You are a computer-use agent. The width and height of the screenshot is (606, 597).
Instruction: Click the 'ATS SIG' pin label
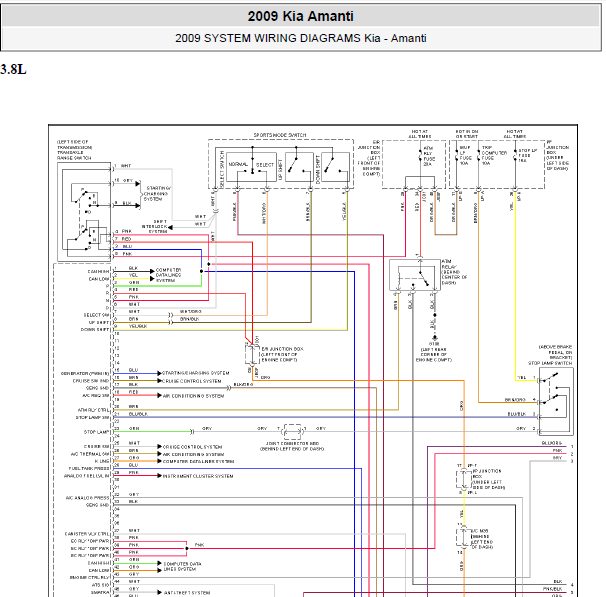[x=100, y=585]
